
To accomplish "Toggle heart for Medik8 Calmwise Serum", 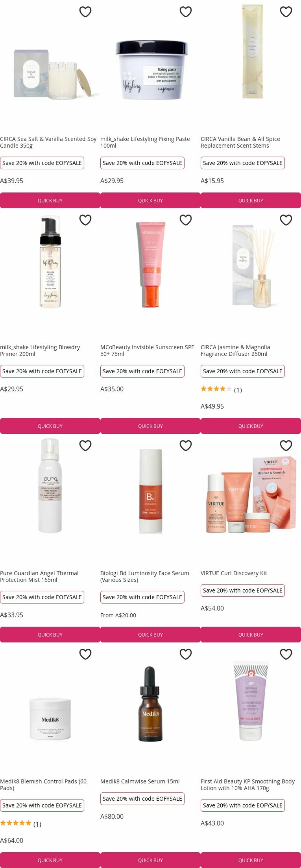I will coord(186,654).
